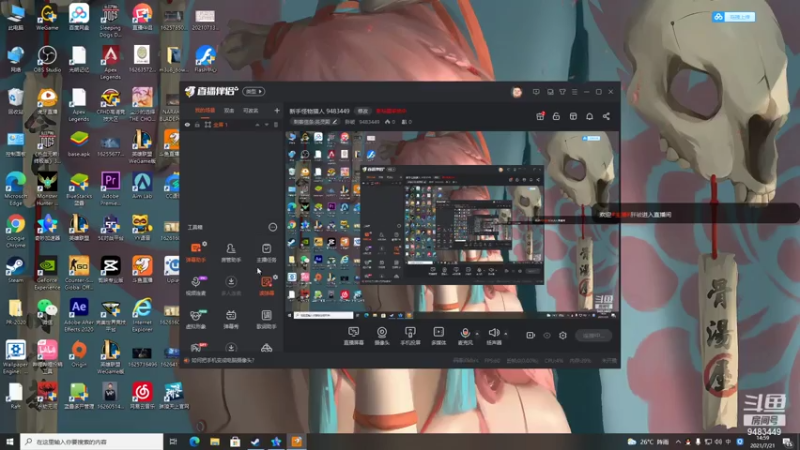800x450 pixels.
Task: Open the notification bell above preview
Action: (589, 116)
